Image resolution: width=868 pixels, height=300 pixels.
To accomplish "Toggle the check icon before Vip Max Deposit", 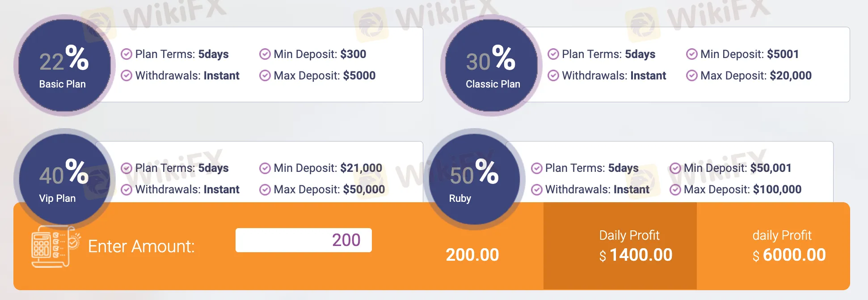I will [265, 189].
